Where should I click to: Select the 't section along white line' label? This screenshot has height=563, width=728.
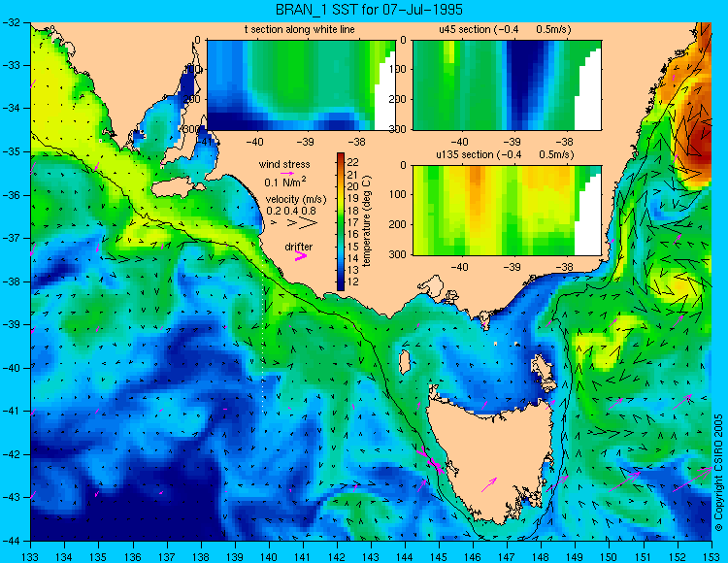pos(300,29)
